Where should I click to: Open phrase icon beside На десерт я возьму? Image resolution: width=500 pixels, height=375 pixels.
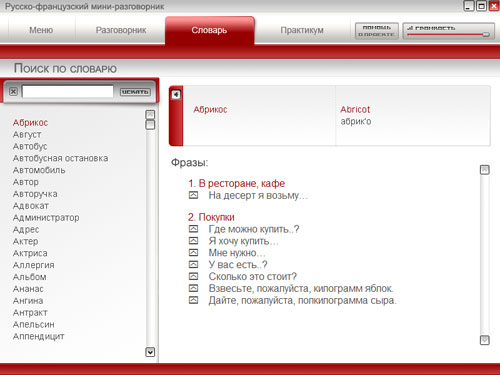(193, 195)
